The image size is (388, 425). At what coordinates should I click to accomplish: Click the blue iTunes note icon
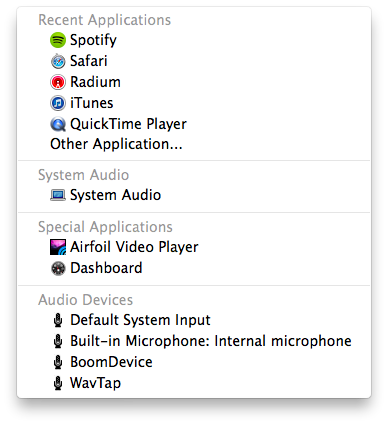coord(58,103)
